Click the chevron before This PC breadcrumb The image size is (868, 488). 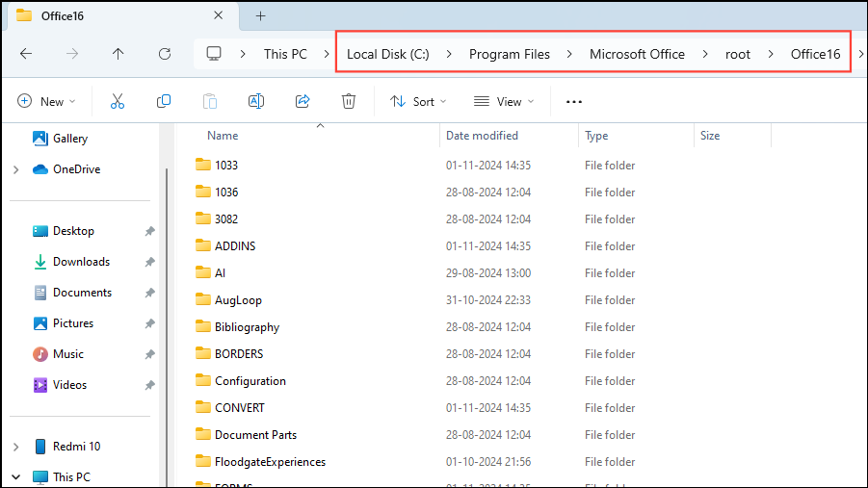[243, 54]
